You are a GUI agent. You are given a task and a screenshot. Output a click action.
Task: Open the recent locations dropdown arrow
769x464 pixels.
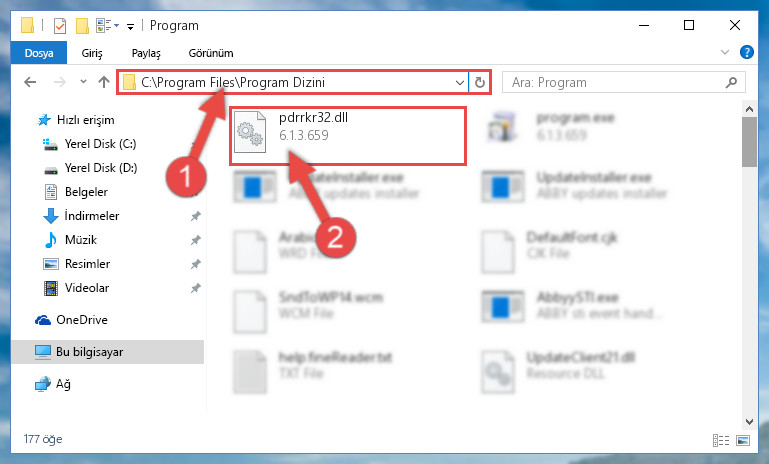coord(83,82)
